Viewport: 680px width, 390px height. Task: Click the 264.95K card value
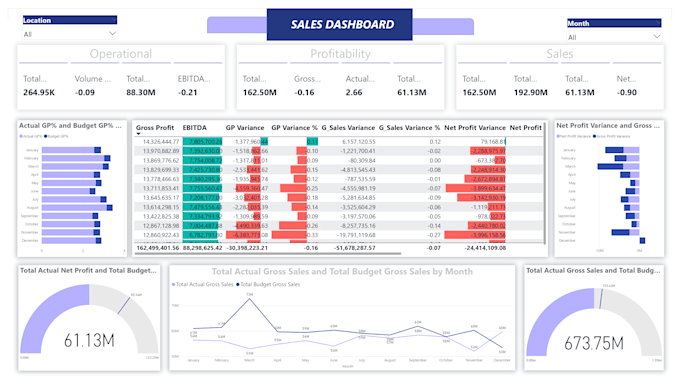coord(39,92)
